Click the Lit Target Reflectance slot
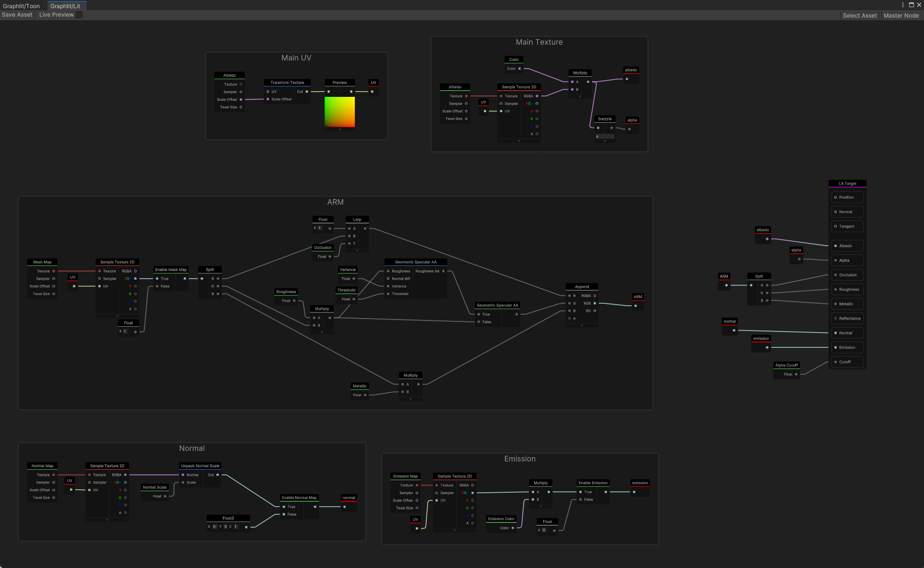 [847, 319]
